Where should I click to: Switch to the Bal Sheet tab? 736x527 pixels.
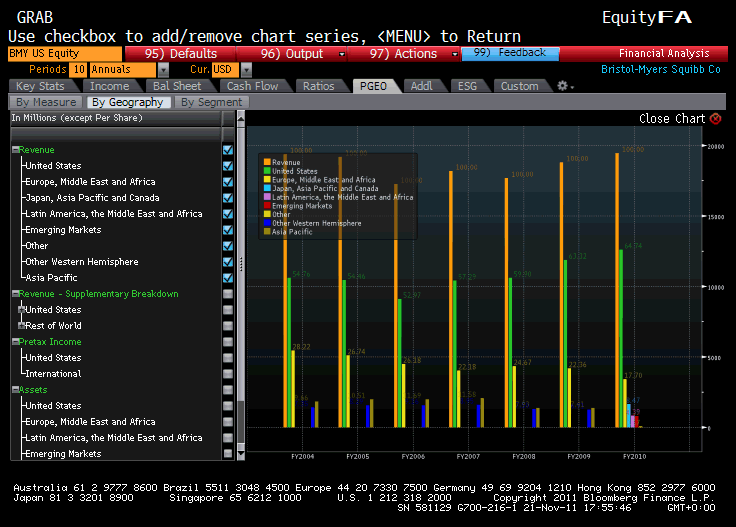tap(177, 86)
